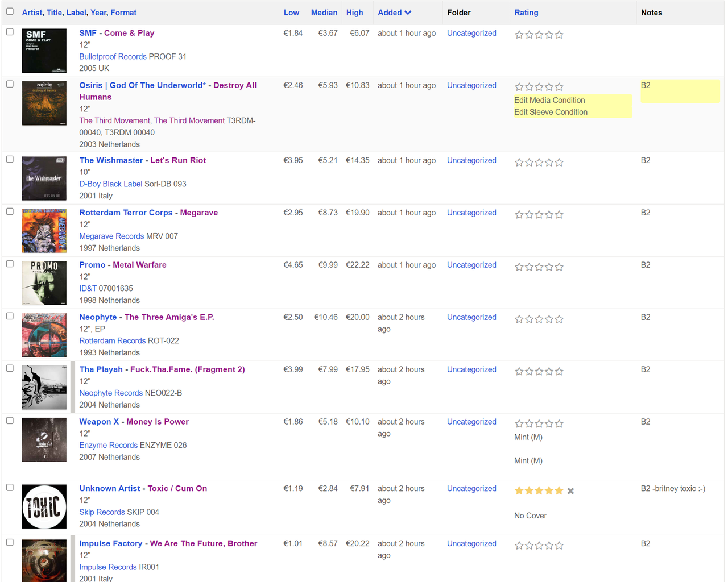Give The Wishmaster release a one-star rating
The height and width of the screenshot is (582, 728).
tap(519, 163)
